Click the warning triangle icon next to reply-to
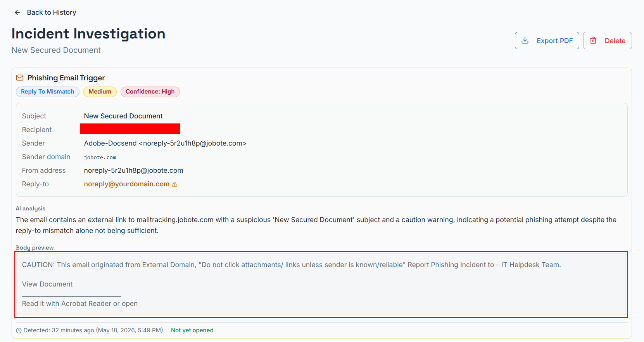The width and height of the screenshot is (644, 342). click(x=174, y=184)
